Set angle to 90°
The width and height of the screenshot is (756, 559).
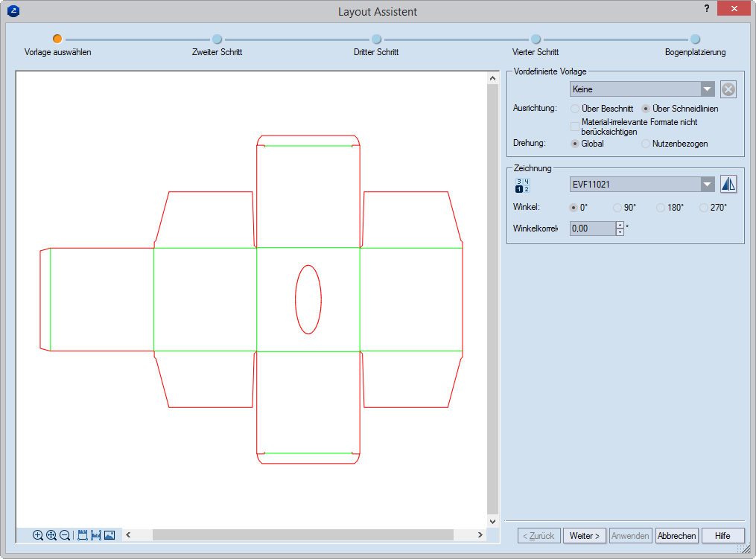[617, 208]
